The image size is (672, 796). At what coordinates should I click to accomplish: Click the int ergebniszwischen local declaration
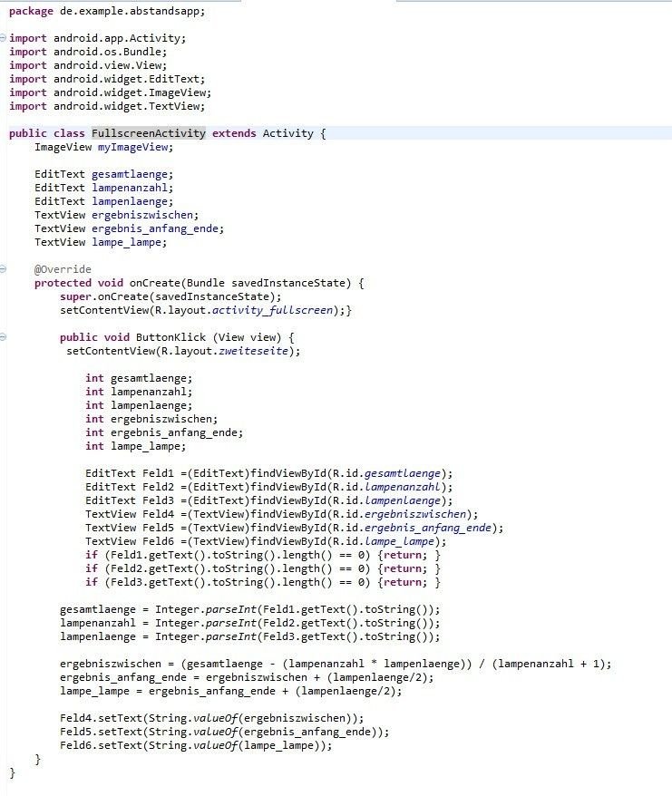click(x=151, y=419)
